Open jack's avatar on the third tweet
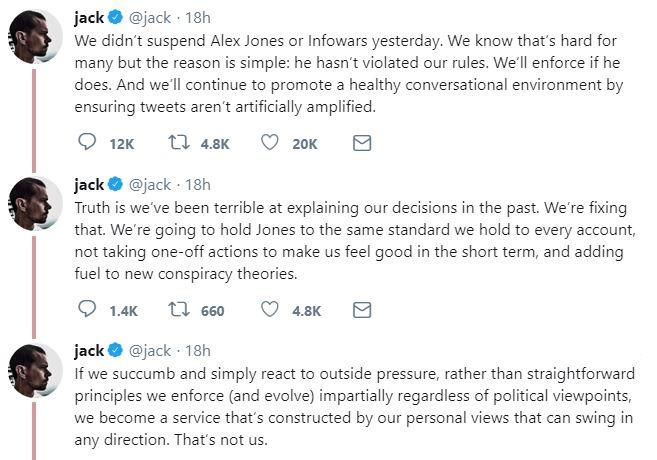Viewport: 657px width, 460px height. 35,371
